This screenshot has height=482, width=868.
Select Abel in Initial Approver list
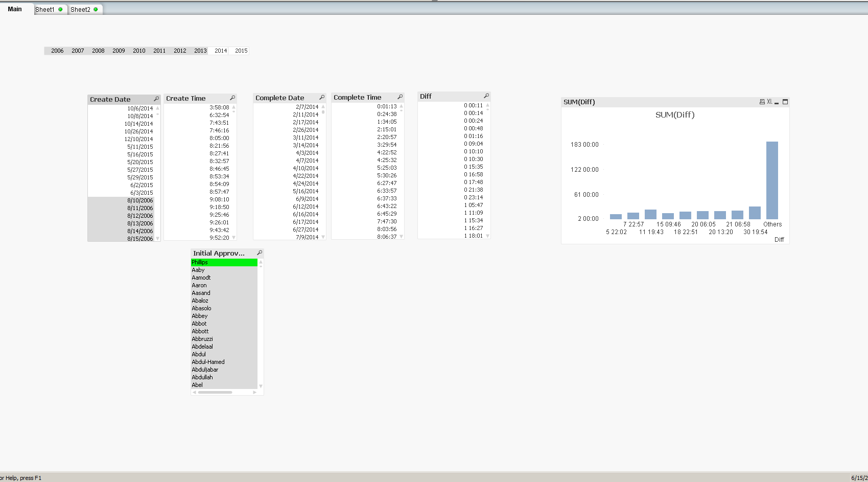point(224,385)
